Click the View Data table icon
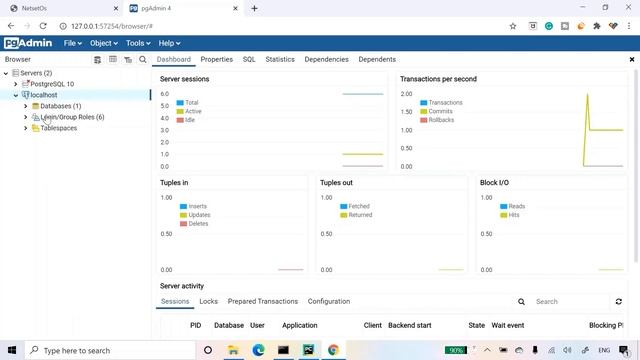Image resolution: width=640 pixels, height=360 pixels. coord(113,60)
